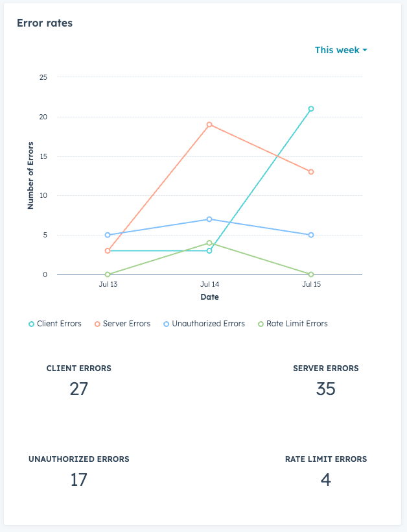Viewport: 407px width, 532px height.
Task: Click the caret arrow beside This week
Action: click(365, 50)
